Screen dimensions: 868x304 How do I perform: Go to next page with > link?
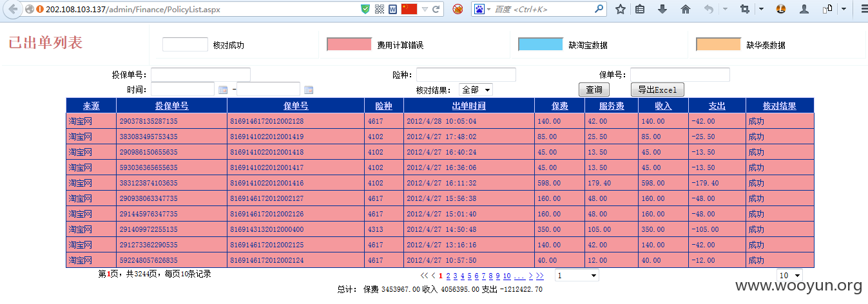(x=530, y=276)
